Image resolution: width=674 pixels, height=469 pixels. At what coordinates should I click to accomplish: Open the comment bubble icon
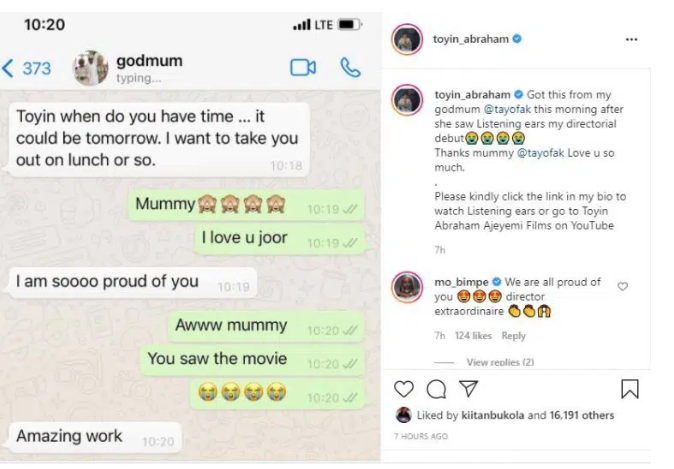coord(436,389)
